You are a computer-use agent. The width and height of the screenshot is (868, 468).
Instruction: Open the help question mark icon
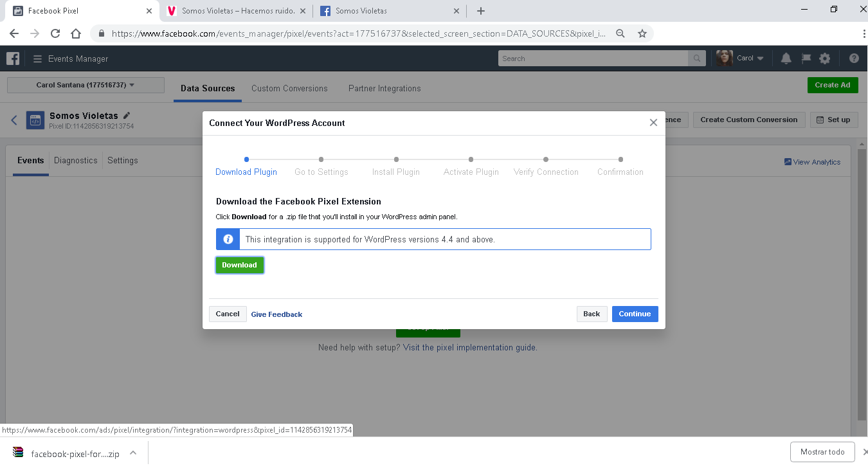point(854,59)
